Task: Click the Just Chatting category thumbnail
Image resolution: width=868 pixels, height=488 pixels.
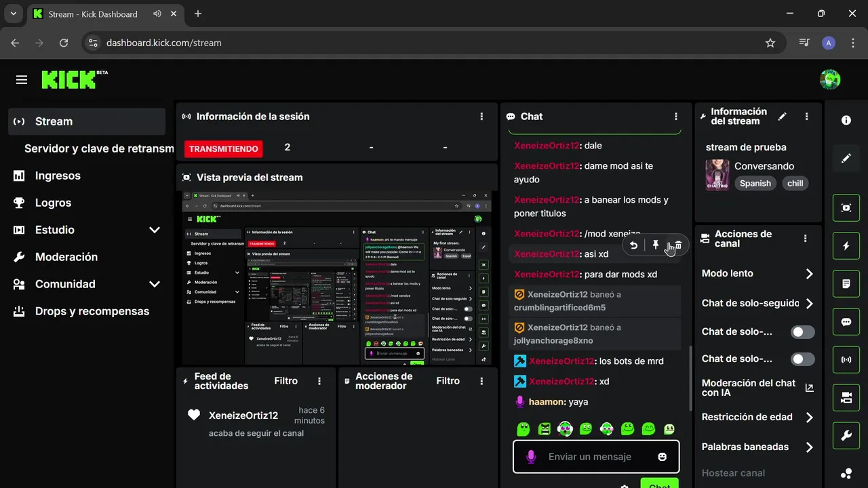Action: click(717, 175)
